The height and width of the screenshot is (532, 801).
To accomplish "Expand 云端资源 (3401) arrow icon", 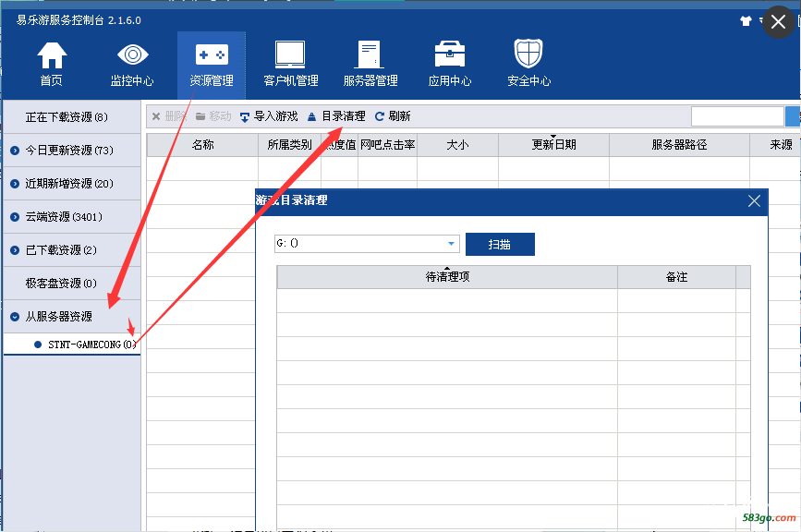I will click(x=15, y=217).
